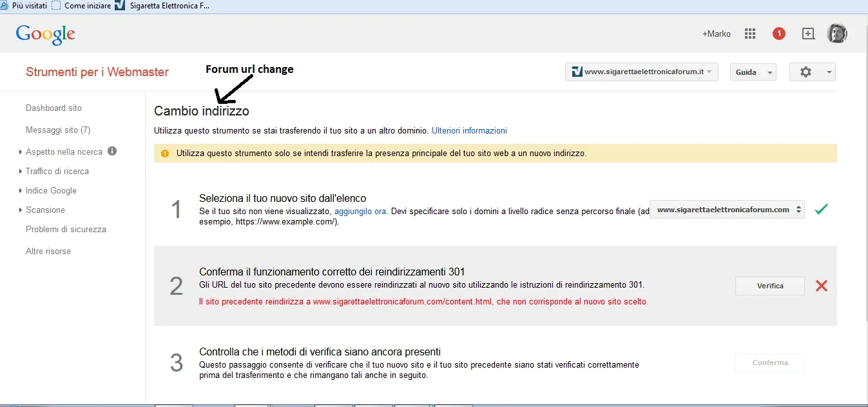The width and height of the screenshot is (868, 407).
Task: Open the settings gear dropdown
Action: coord(813,72)
